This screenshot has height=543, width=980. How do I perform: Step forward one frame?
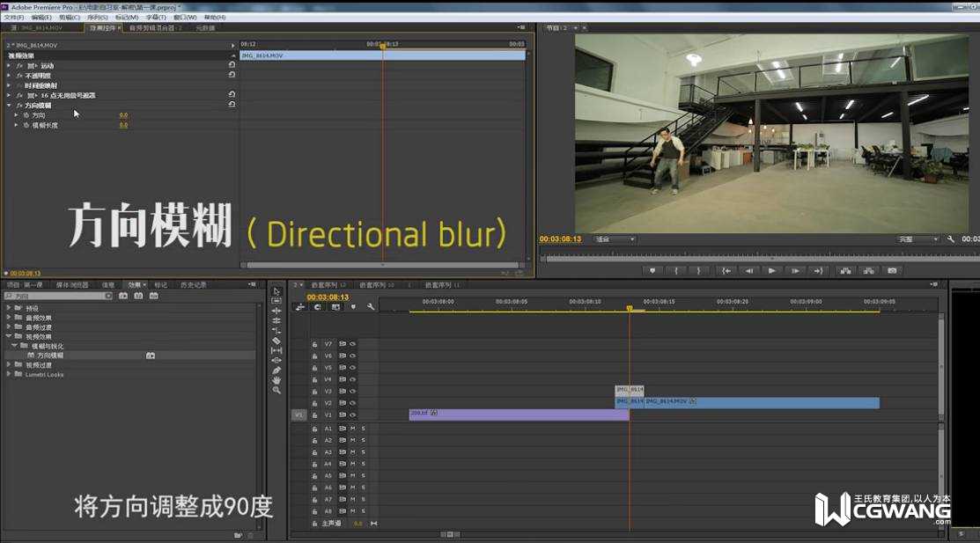[x=795, y=270]
